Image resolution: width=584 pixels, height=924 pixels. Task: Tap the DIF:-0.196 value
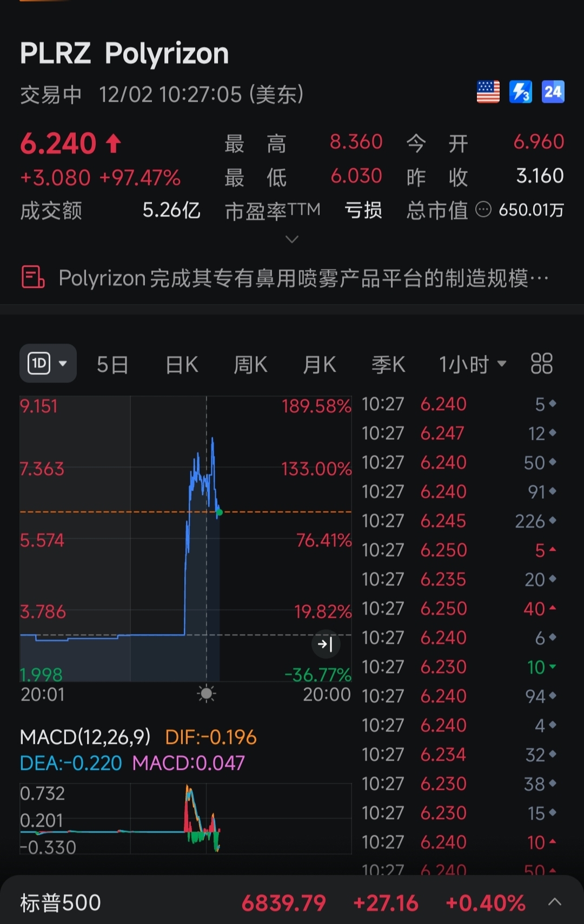coord(211,737)
